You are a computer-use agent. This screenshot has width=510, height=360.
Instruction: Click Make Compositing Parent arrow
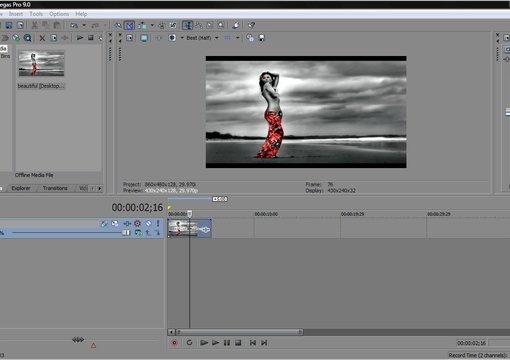pyautogui.click(x=148, y=232)
